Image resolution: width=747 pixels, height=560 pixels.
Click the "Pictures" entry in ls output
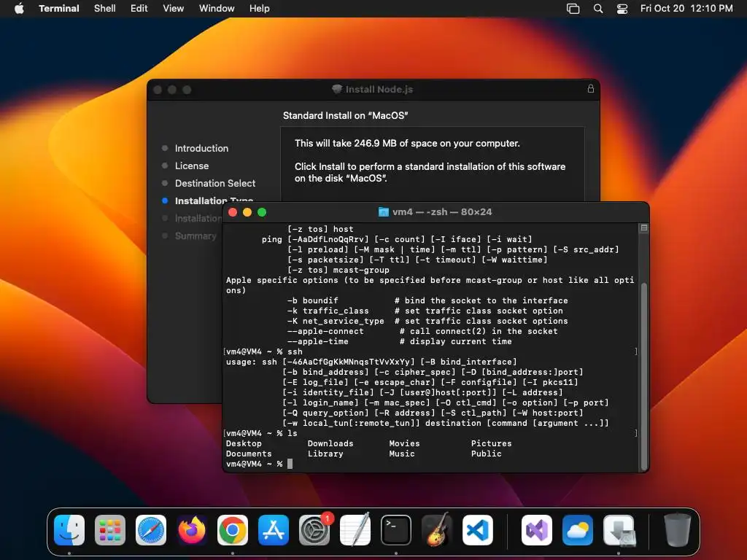491,443
